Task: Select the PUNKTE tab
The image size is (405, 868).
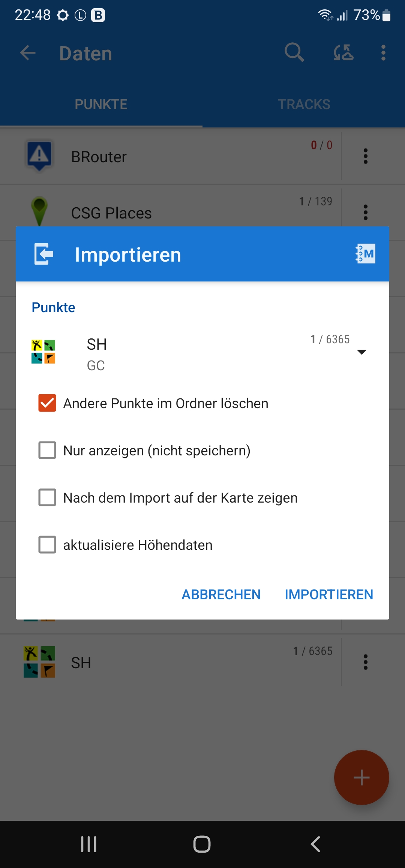Action: coord(101,104)
